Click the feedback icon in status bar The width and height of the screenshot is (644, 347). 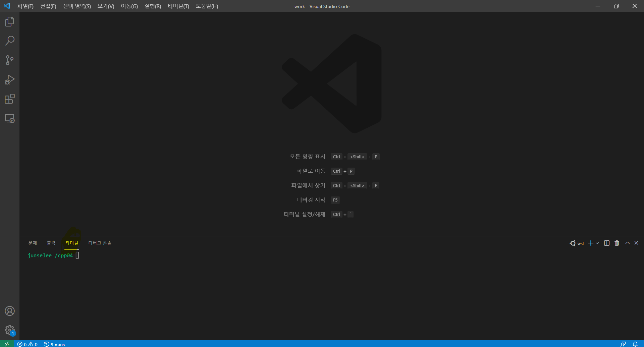pyautogui.click(x=623, y=344)
